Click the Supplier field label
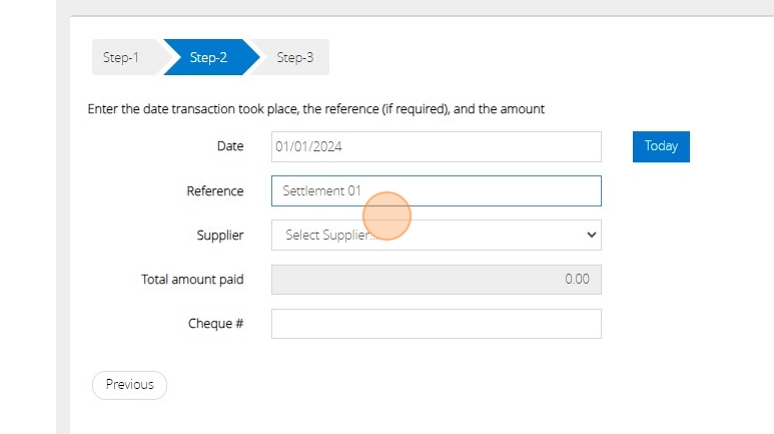This screenshot has height=434, width=774. 220,235
